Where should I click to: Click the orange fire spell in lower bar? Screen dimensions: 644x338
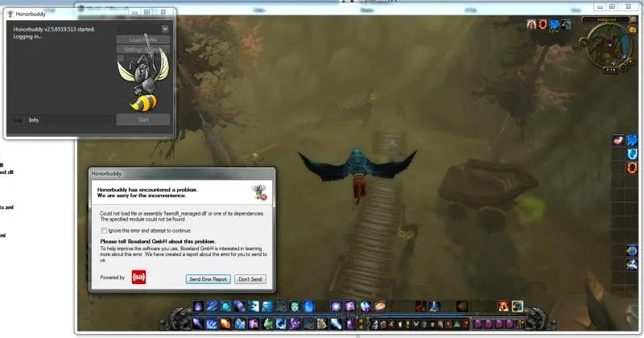tap(226, 324)
